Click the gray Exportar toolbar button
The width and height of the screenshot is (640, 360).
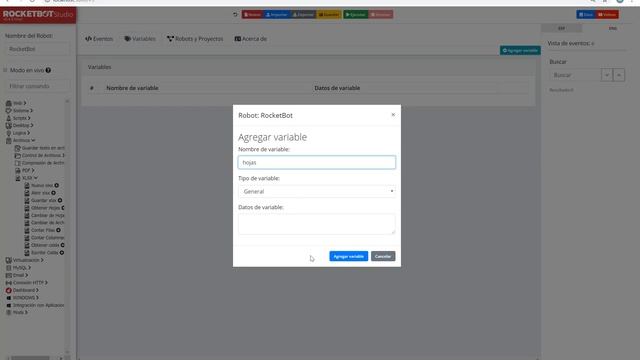[303, 14]
